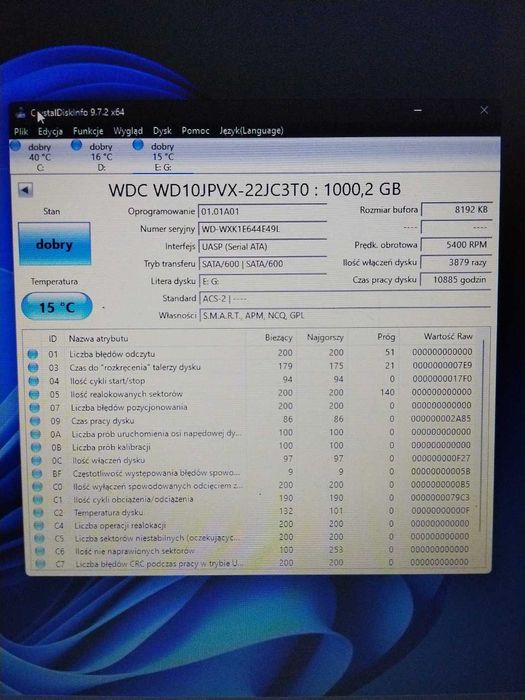The width and height of the screenshot is (525, 700).
Task: Click the attribute list vertical scrollbar
Action: click(x=482, y=435)
